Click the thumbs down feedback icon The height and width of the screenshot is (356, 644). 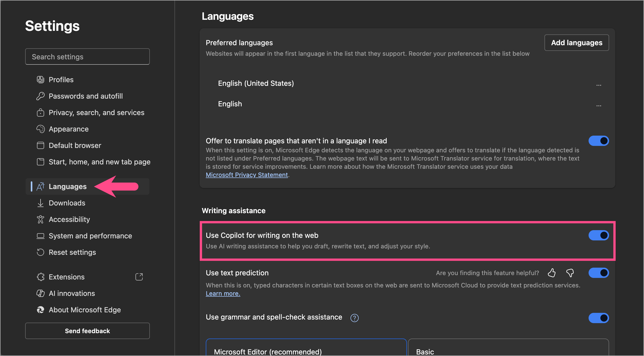pyautogui.click(x=570, y=273)
